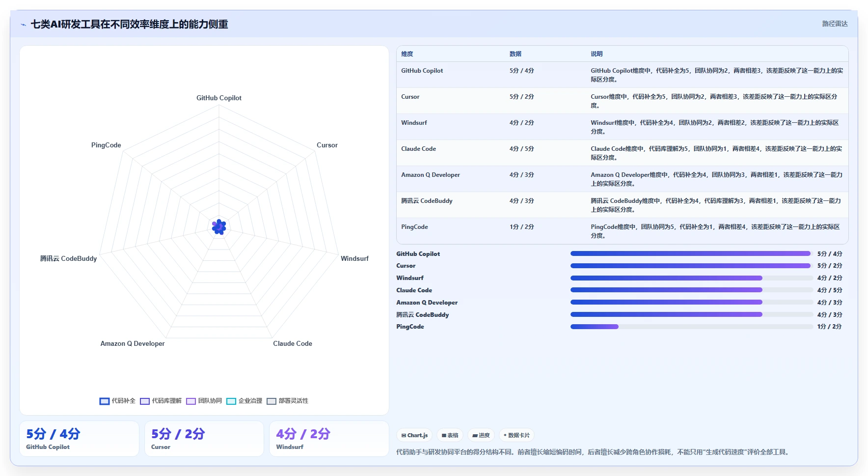
Task: Click the 腾讯云 CodeBuddy label in the progress list
Action: (x=422, y=315)
